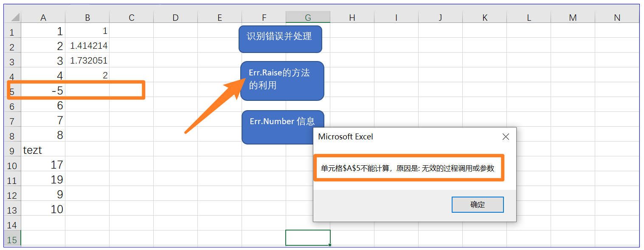Click column A header
Image resolution: width=644 pixels, height=250 pixels.
pos(43,17)
